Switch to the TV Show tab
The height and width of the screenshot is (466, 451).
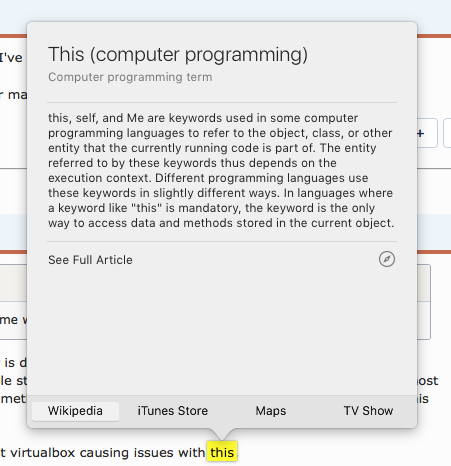(x=368, y=411)
